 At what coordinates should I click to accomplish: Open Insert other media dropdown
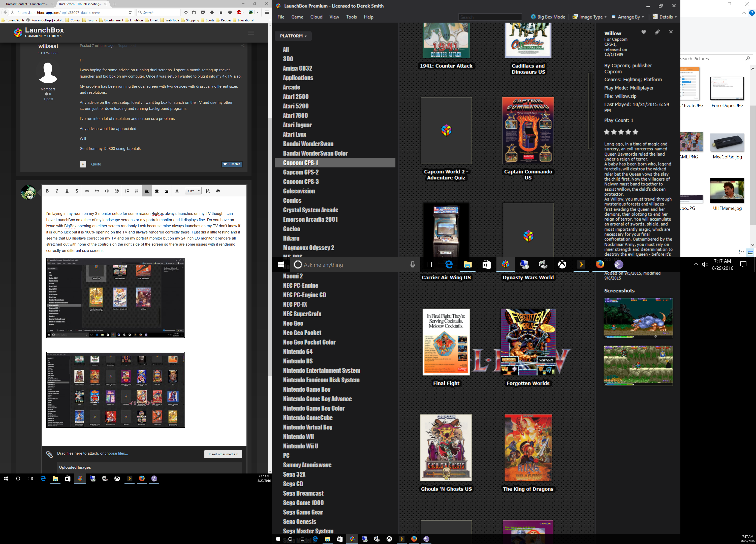point(223,454)
